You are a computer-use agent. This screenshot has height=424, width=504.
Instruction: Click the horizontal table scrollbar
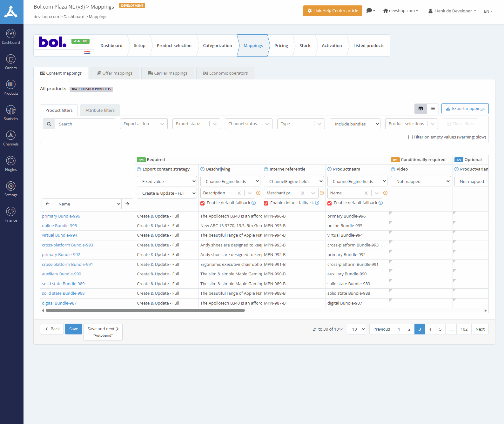[145, 311]
